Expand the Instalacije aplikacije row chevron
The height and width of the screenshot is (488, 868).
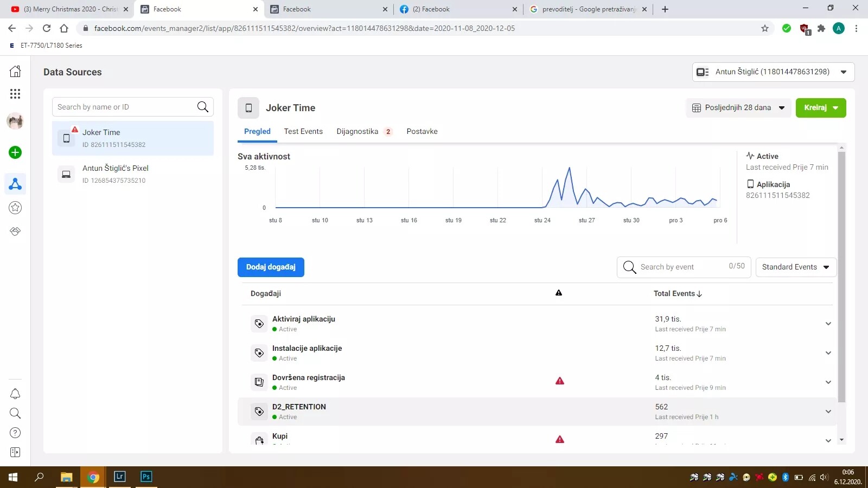pyautogui.click(x=828, y=353)
